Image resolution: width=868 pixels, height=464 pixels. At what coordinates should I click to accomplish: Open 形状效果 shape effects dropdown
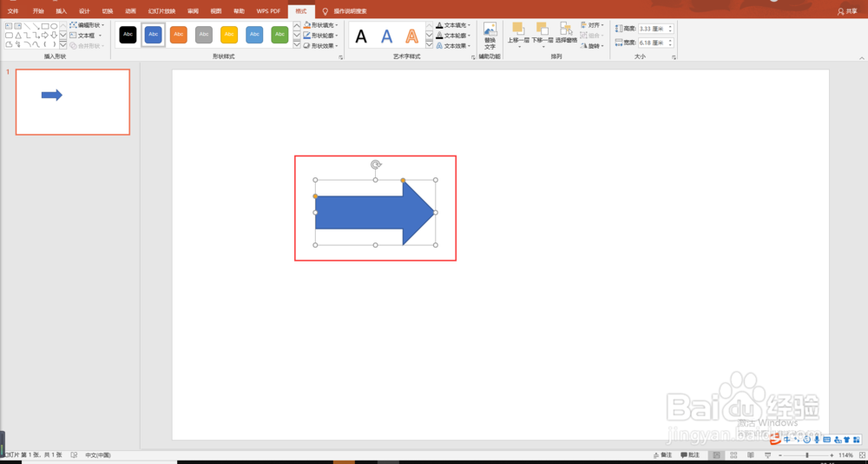[321, 45]
